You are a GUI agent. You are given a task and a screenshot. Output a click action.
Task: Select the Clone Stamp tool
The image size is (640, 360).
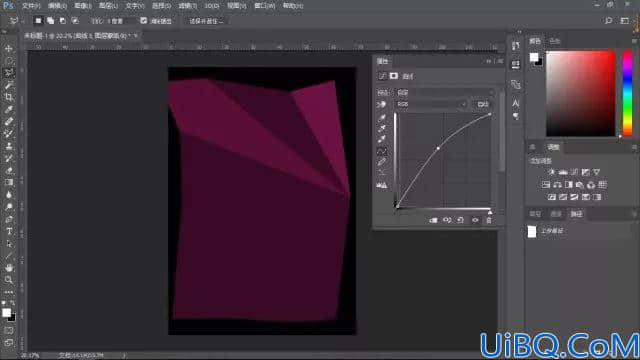9,146
